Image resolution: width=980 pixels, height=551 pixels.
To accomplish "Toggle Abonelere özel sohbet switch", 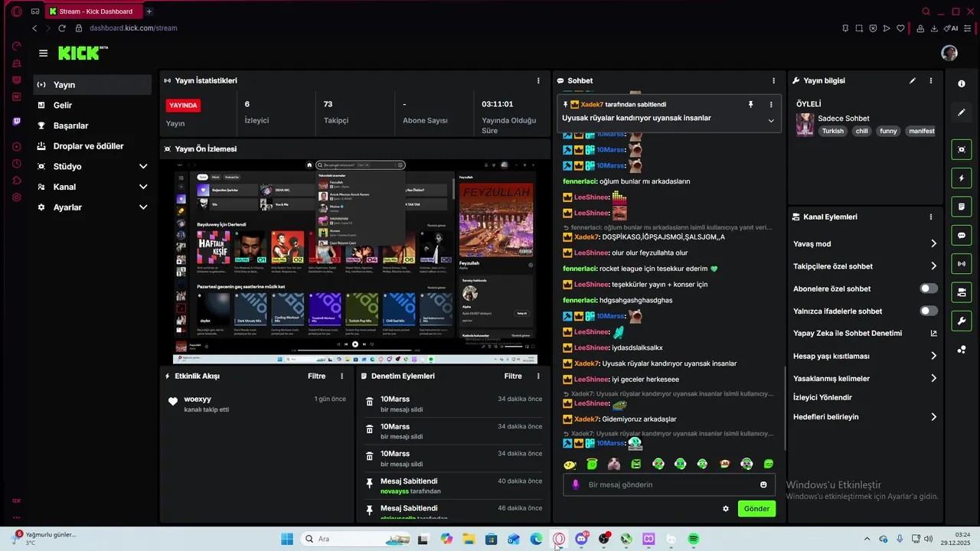I will point(928,289).
